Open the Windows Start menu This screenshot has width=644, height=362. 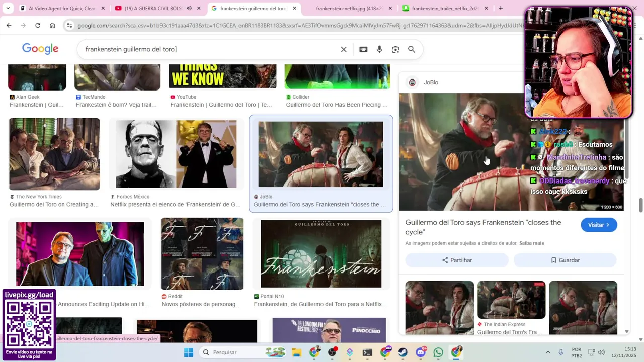[189, 352]
